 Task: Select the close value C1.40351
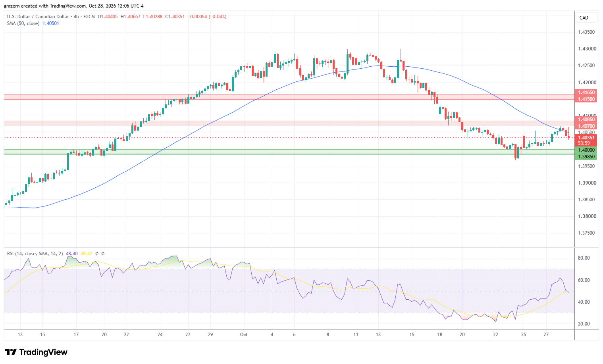point(175,17)
